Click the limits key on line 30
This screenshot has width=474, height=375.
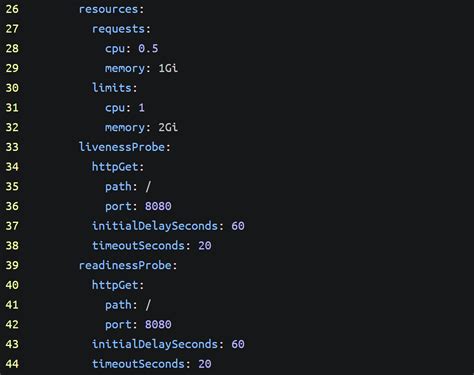112,88
